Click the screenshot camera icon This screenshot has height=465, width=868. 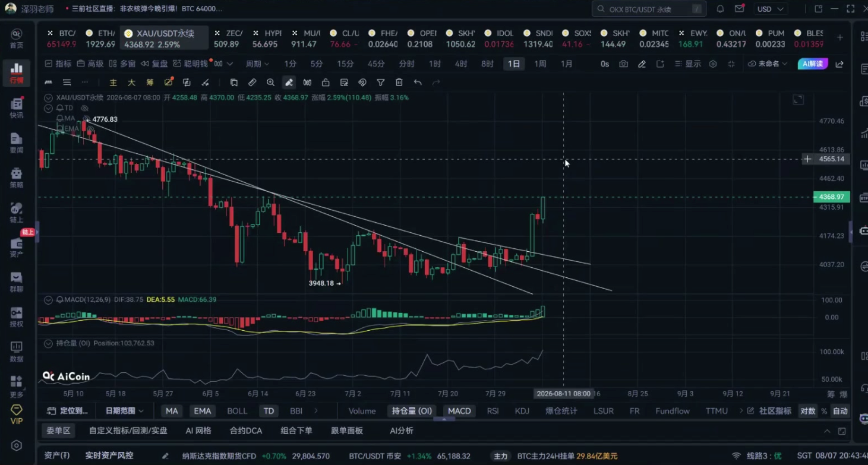click(623, 64)
